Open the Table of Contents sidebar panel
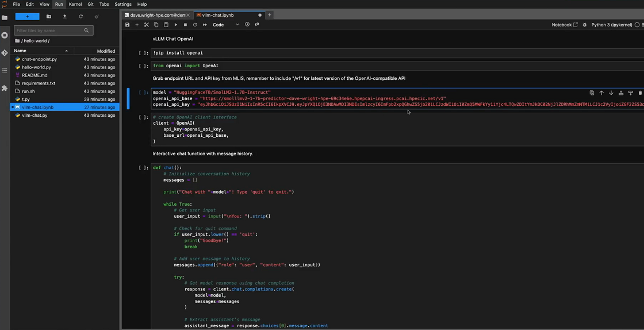644x330 pixels. [5, 71]
